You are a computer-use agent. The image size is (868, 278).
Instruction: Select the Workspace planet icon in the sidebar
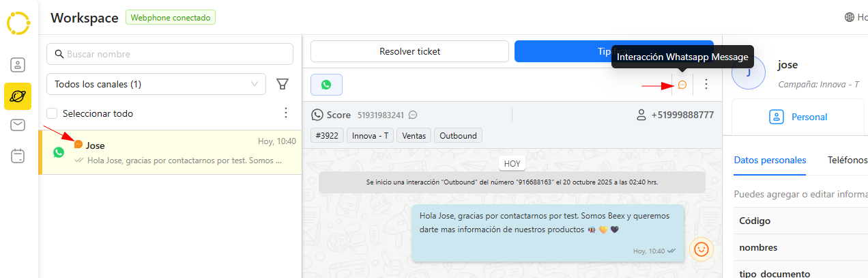(x=18, y=96)
